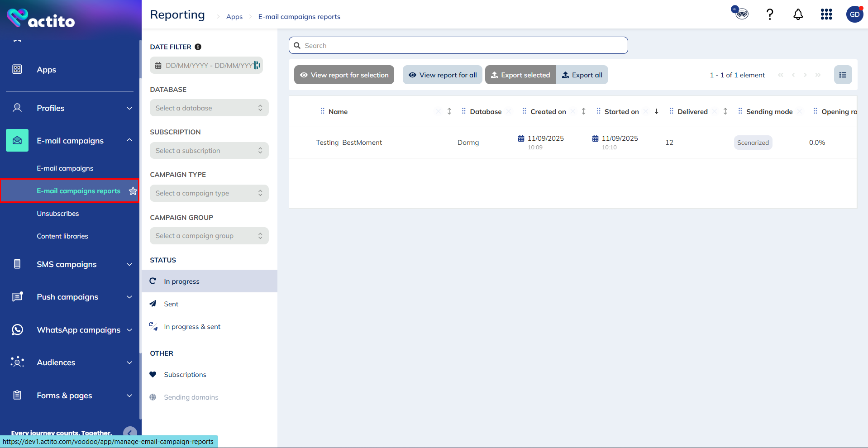Screen dimensions: 868x448
Task: Toggle sorting on the Delivered column
Action: coord(725,111)
